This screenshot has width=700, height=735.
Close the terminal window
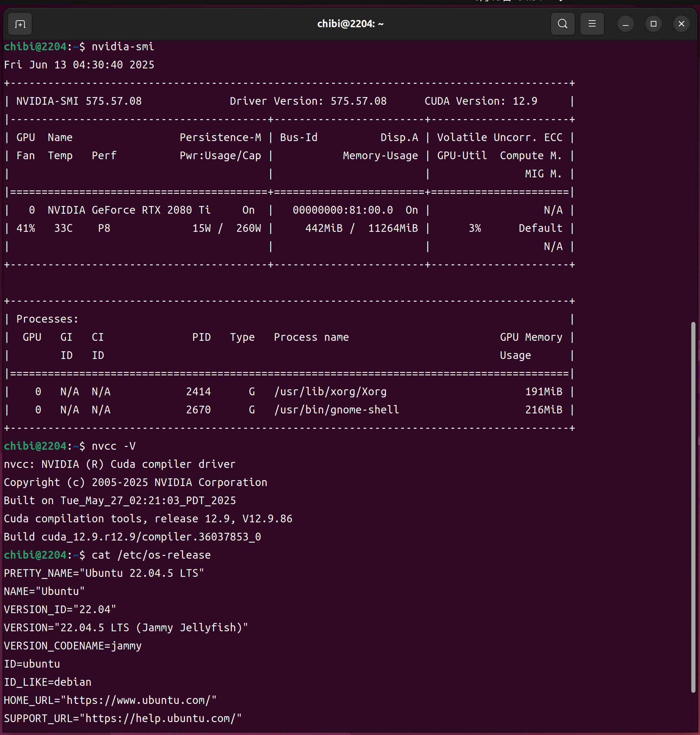681,24
